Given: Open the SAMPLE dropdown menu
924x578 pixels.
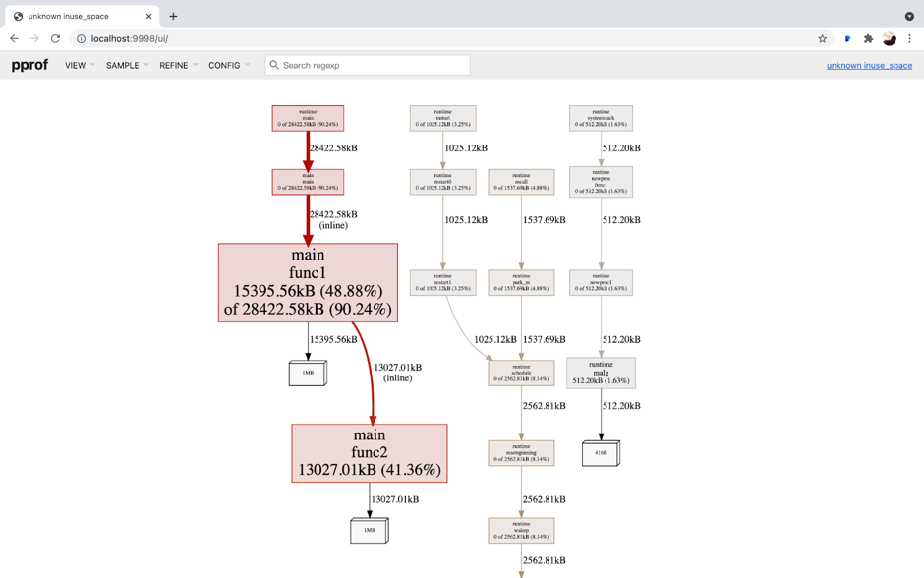Looking at the screenshot, I should [125, 65].
